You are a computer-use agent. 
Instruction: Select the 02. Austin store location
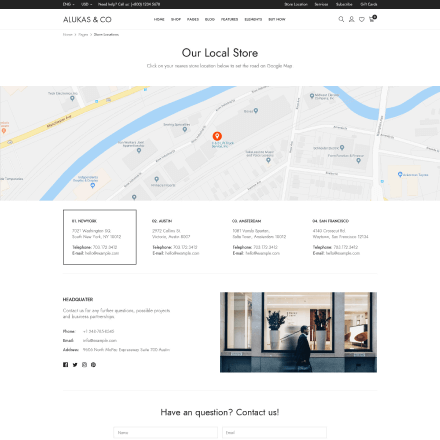click(x=180, y=237)
